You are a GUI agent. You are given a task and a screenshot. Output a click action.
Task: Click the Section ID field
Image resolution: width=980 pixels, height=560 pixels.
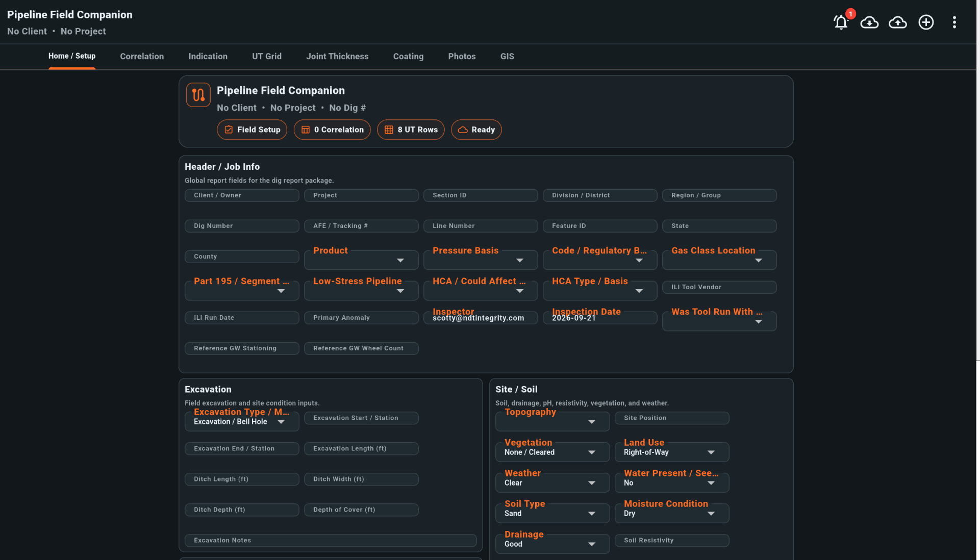coord(481,195)
